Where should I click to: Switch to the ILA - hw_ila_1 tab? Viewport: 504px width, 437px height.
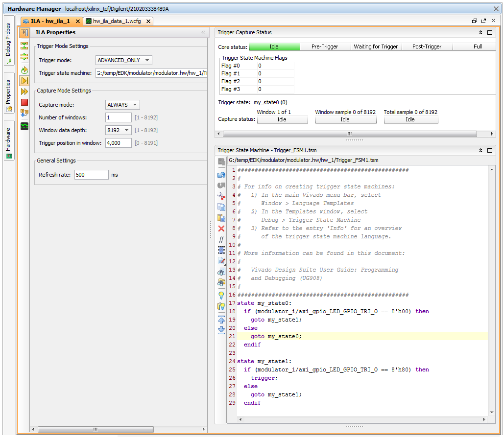click(50, 21)
